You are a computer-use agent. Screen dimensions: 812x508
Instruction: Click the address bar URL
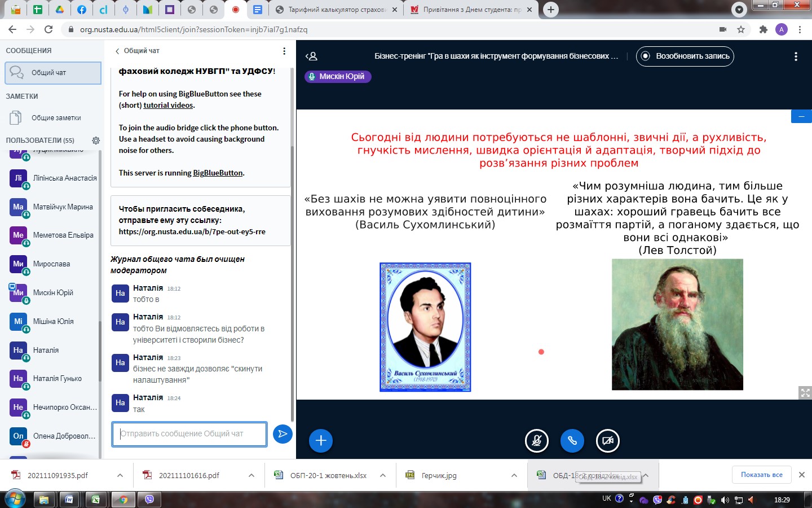pos(193,29)
